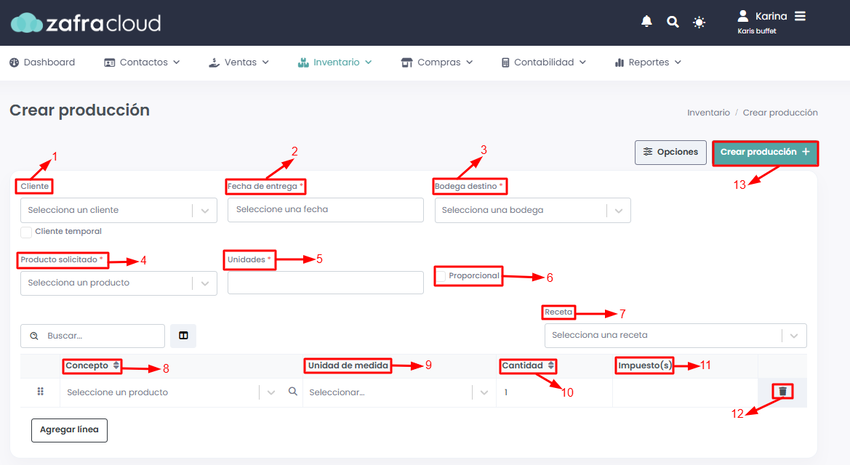Expand the Selecciona una bodega dropdown

532,210
